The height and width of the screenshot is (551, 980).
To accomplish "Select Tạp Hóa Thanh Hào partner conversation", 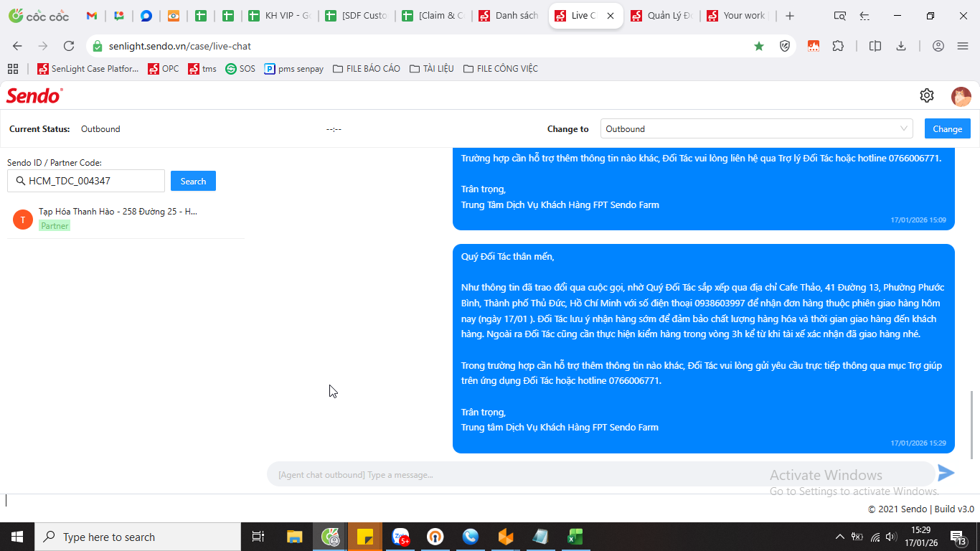I will [126, 219].
